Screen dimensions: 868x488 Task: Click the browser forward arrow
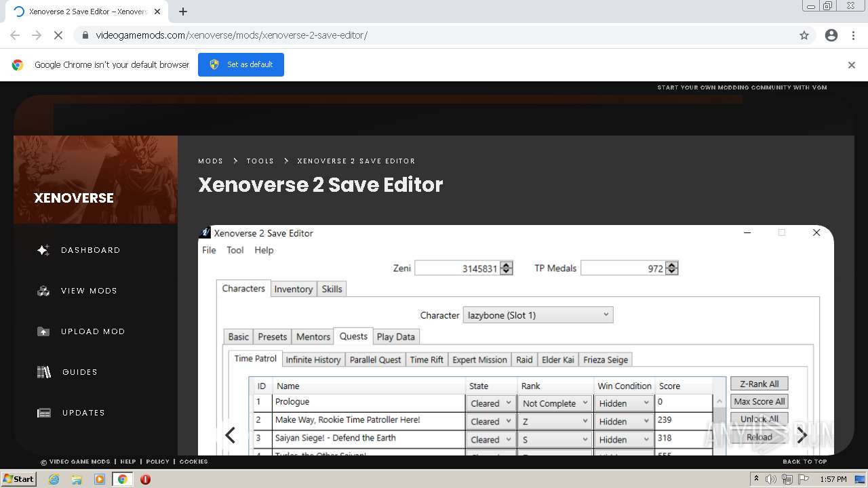click(37, 35)
